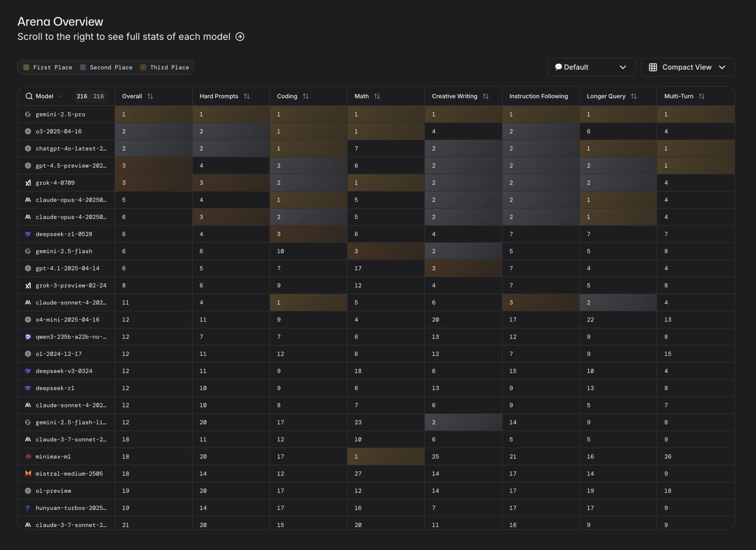
Task: Open the gpt-4.5-preview model row
Action: click(376, 166)
